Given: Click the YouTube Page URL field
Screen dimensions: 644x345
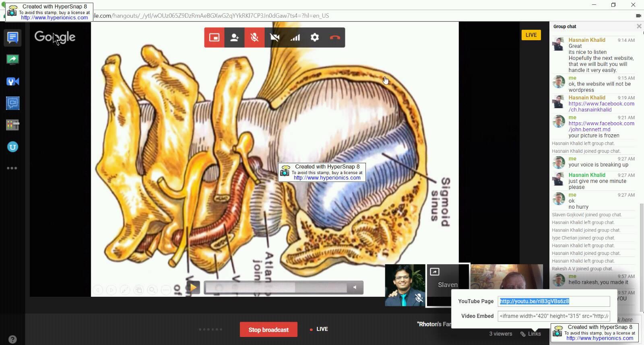Looking at the screenshot, I should click(x=554, y=301).
